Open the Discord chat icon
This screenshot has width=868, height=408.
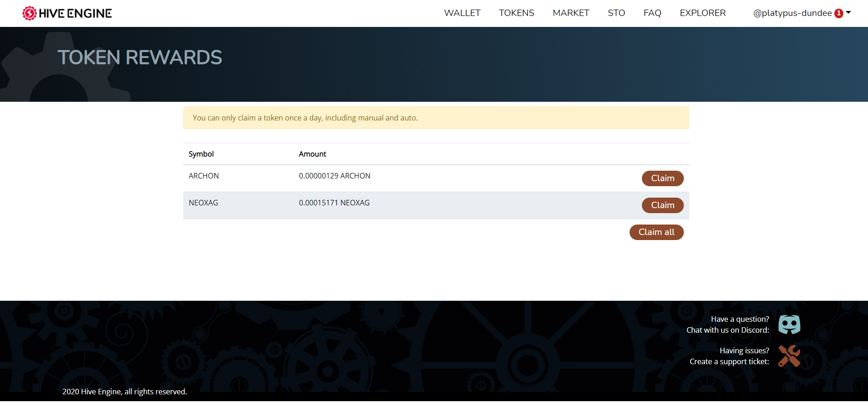pyautogui.click(x=789, y=324)
